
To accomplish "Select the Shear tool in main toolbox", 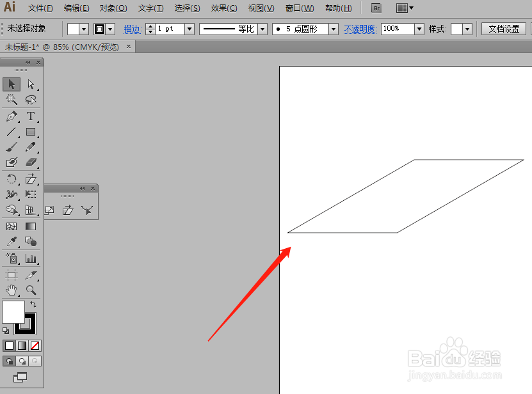I will (31, 178).
